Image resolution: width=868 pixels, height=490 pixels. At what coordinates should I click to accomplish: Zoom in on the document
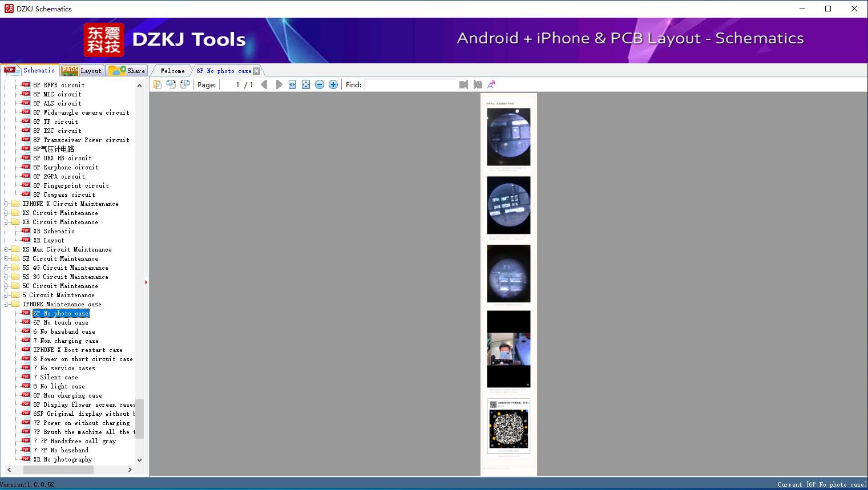point(333,84)
